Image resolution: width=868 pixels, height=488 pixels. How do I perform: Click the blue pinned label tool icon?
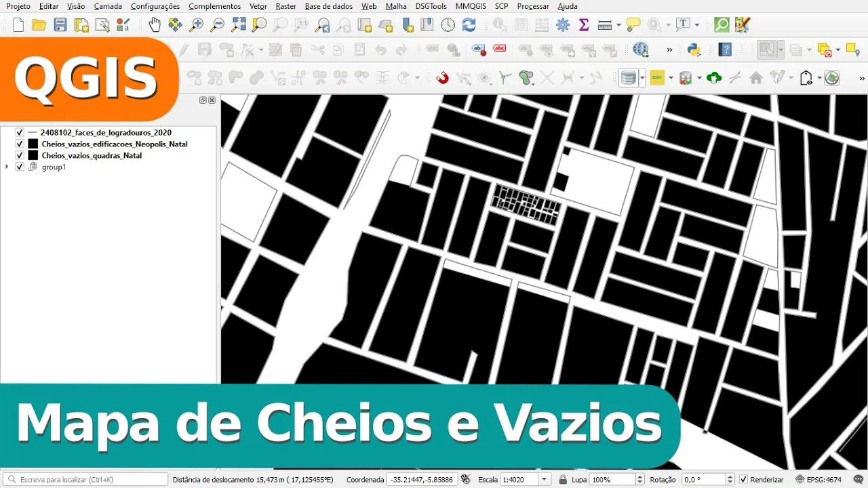(479, 49)
